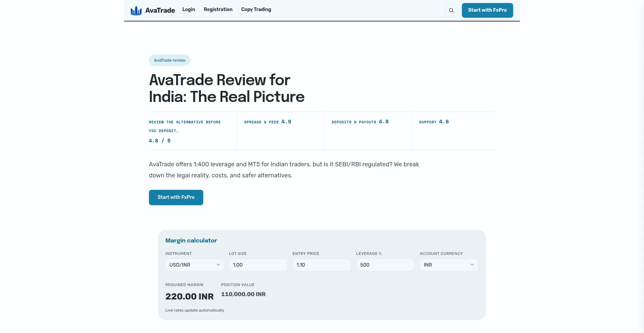Click header Start with FxPro button

tap(487, 10)
